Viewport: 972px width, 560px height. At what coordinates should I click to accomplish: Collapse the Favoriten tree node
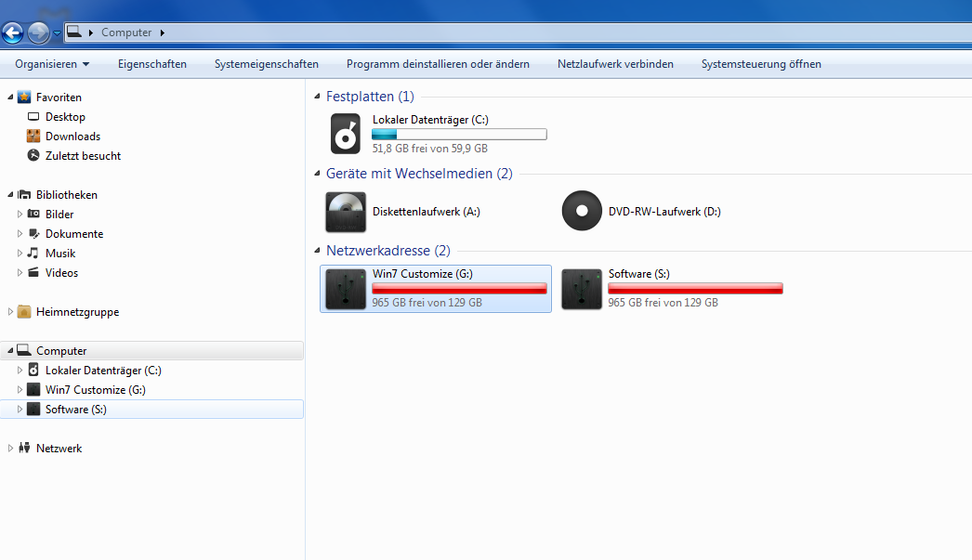pyautogui.click(x=10, y=98)
